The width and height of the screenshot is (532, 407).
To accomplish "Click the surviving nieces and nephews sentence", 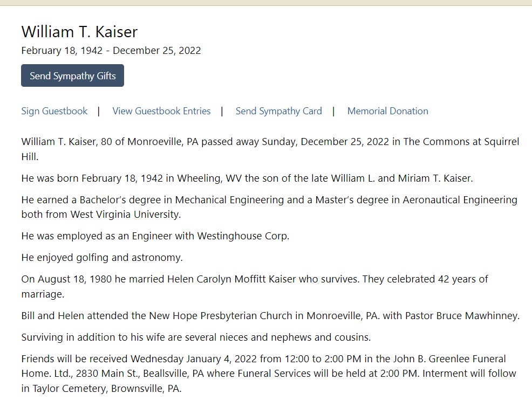I will pos(196,337).
